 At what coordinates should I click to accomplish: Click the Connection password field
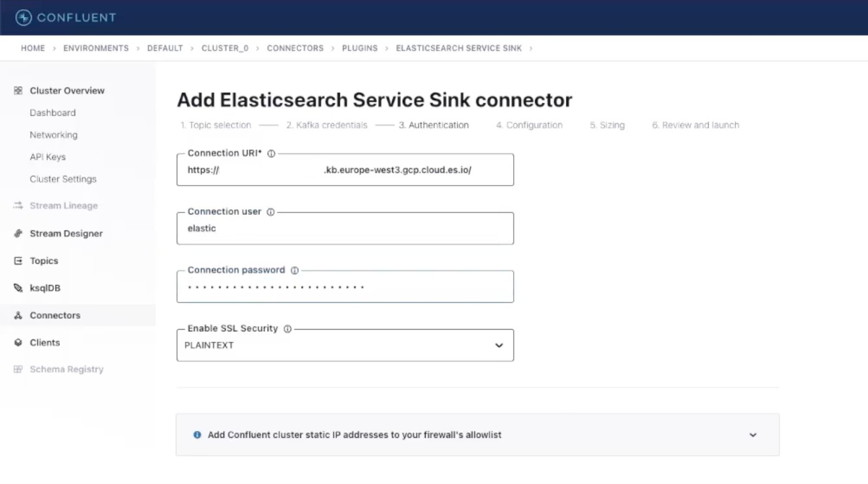(345, 287)
